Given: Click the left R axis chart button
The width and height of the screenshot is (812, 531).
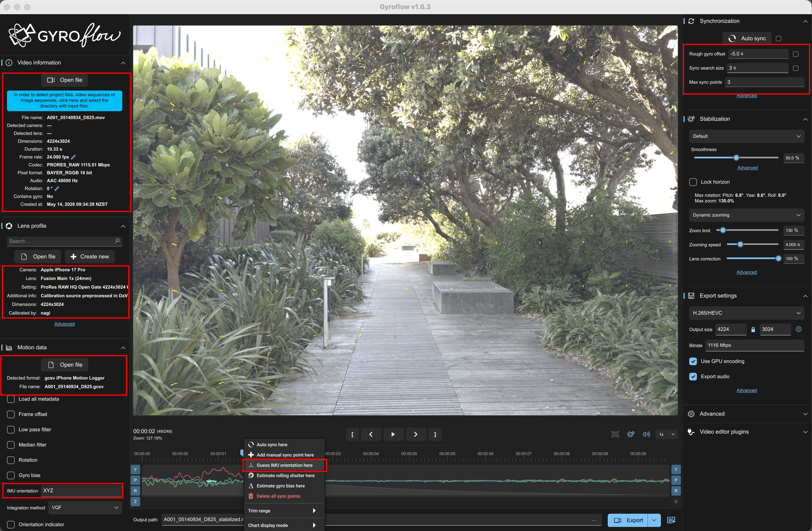Looking at the screenshot, I should (x=135, y=491).
